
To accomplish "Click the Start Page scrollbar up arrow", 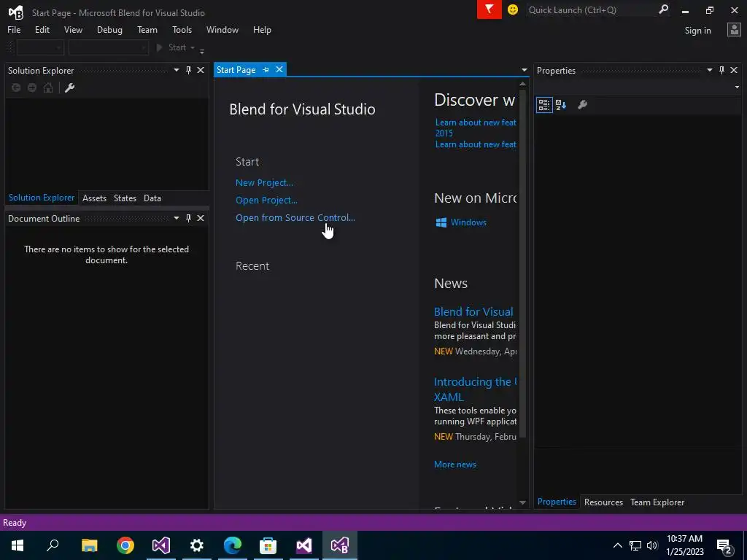I will [522, 84].
